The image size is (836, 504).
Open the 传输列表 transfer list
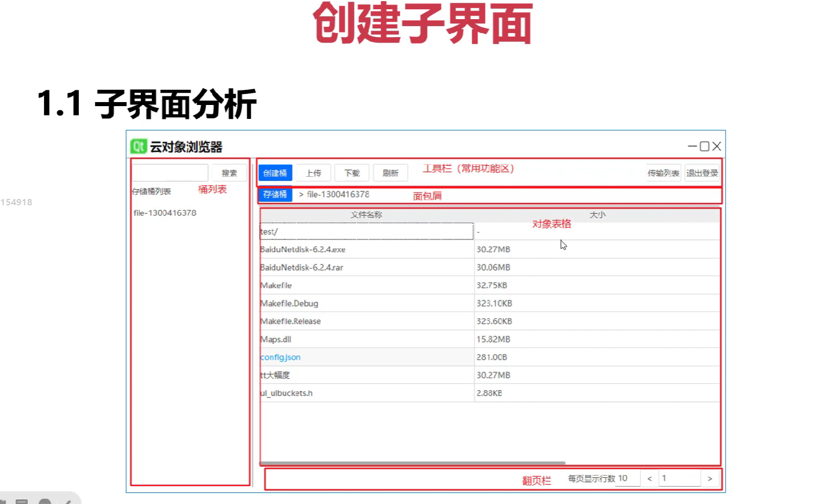point(664,173)
